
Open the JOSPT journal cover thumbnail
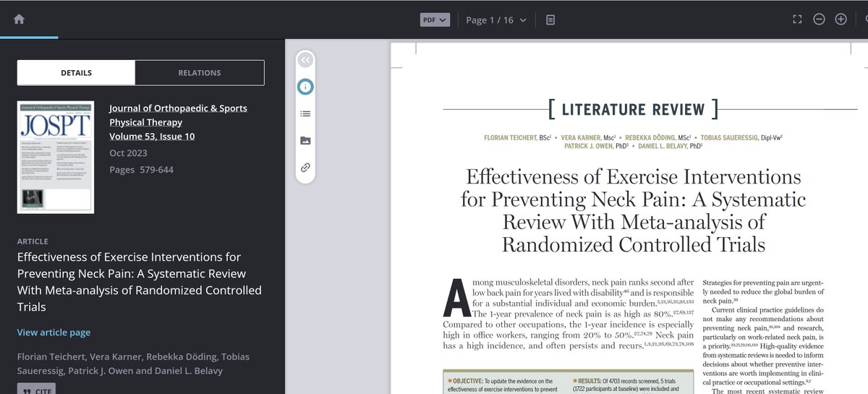56,157
